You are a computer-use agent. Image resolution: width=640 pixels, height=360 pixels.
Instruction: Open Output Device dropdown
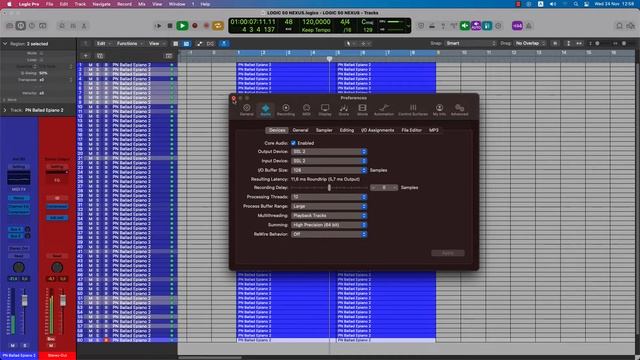(329, 151)
